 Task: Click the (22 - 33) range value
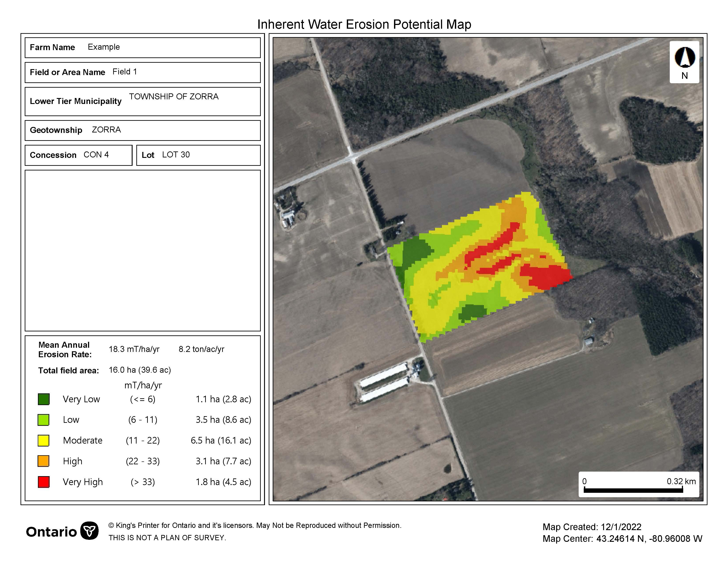pos(143,461)
